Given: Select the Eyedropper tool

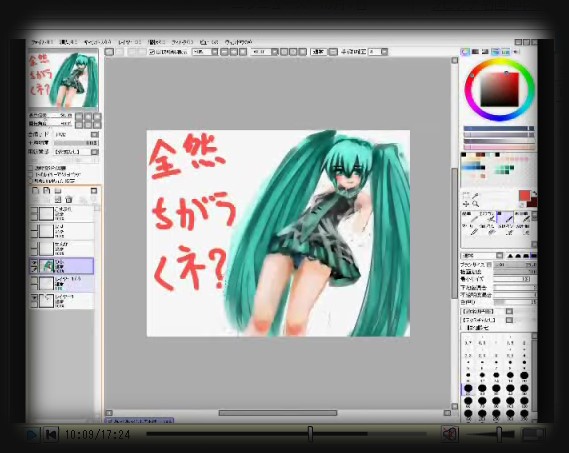Looking at the screenshot, I should click(475, 196).
